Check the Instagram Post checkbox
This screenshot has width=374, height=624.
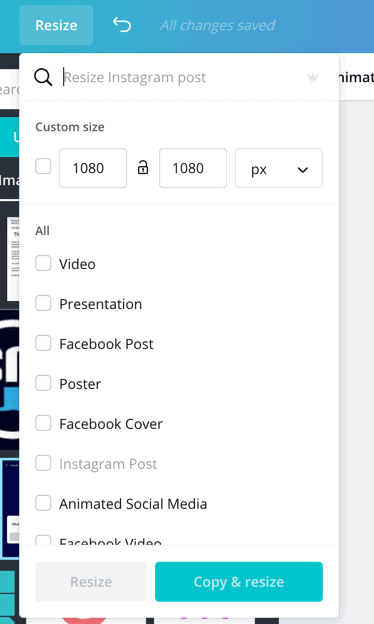43,463
